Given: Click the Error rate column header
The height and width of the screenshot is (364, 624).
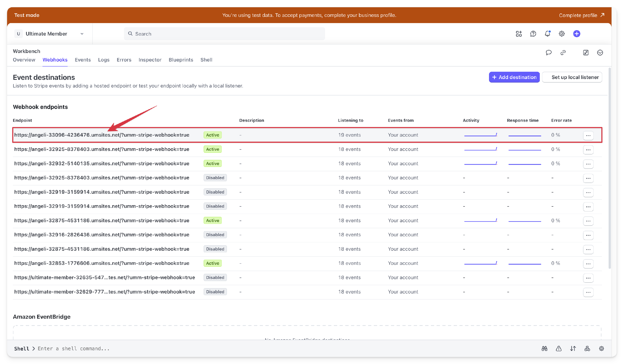Looking at the screenshot, I should pyautogui.click(x=561, y=120).
